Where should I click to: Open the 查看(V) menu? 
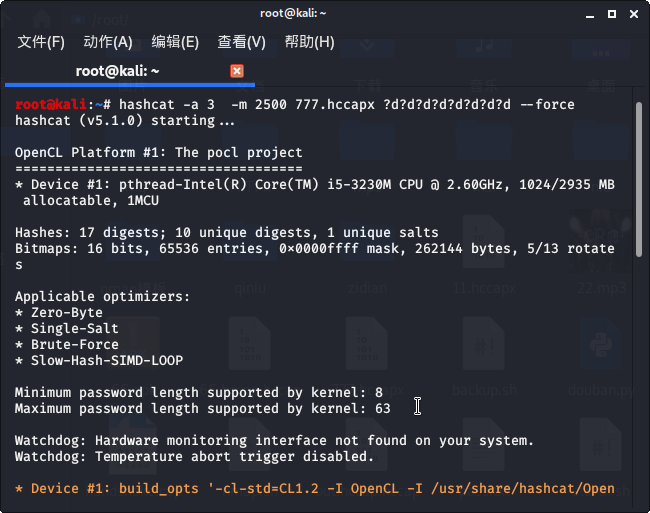241,42
